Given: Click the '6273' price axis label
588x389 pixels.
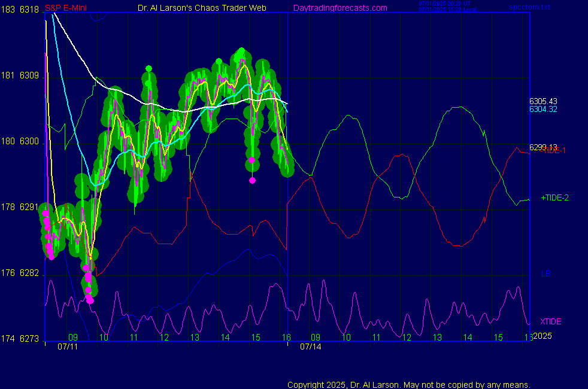Looking at the screenshot, I should click(29, 339).
